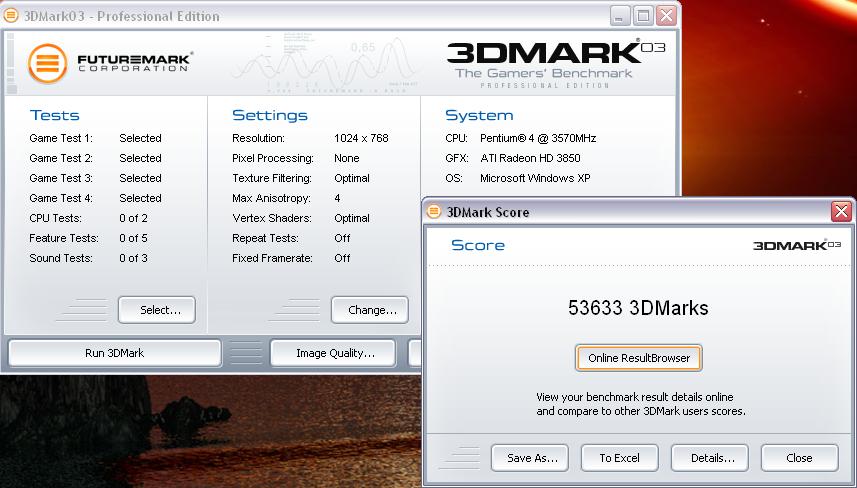Viewport: 857px width, 488px height.
Task: Export the results with To Excel
Action: pos(619,458)
